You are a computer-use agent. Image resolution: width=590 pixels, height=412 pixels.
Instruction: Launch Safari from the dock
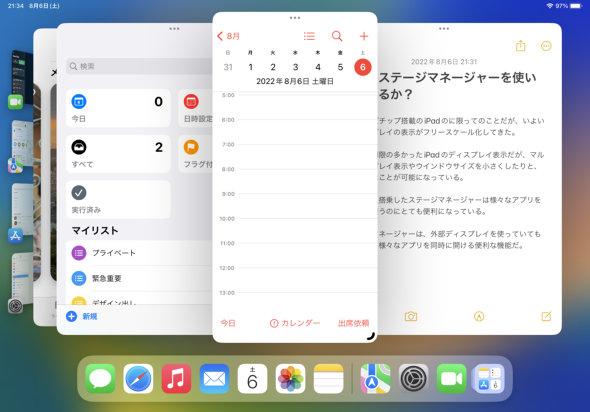pos(138,379)
